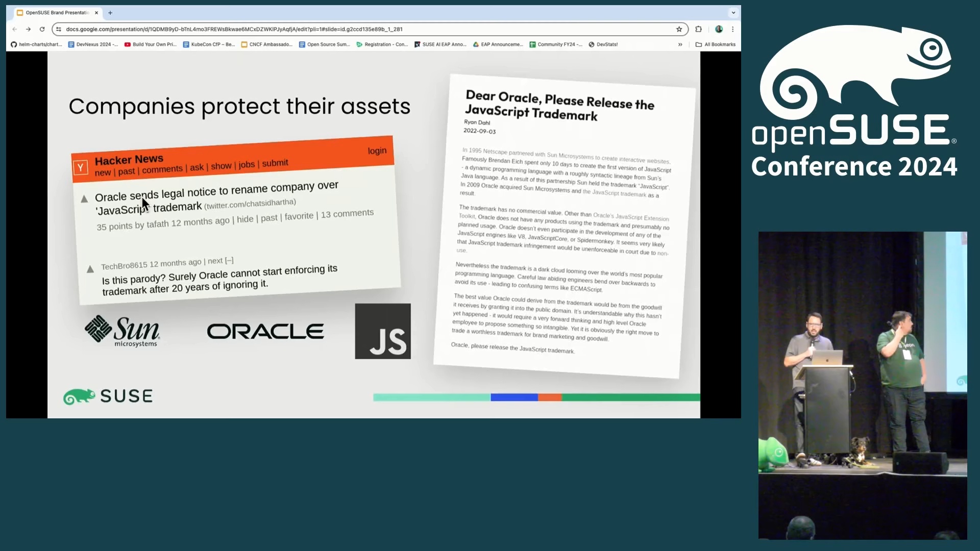Image resolution: width=980 pixels, height=551 pixels.
Task: Click the JS logo on slide
Action: tap(382, 331)
